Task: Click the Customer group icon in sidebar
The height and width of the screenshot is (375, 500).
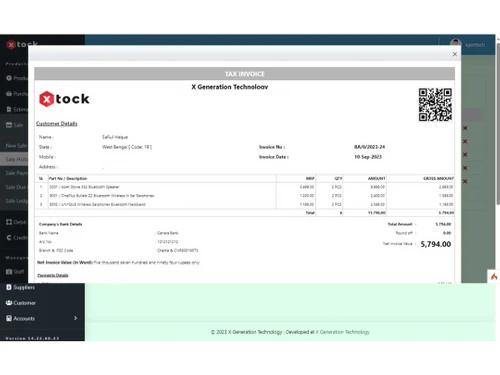Action: 9,303
